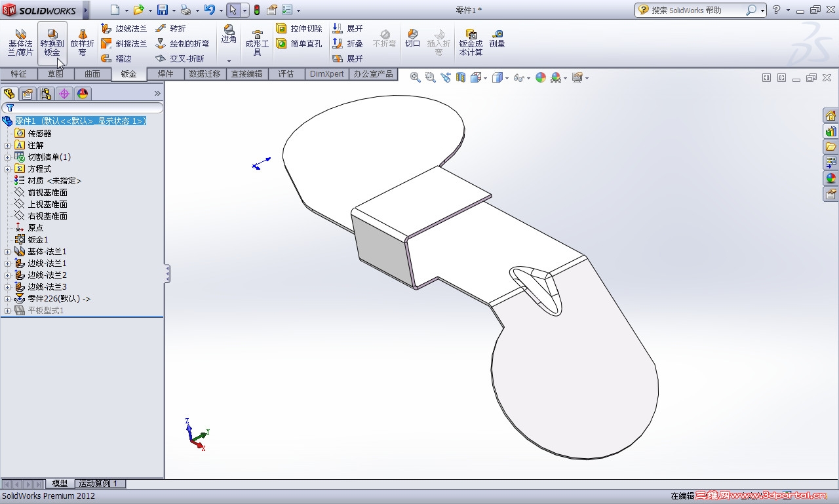This screenshot has width=839, height=504.
Task: Open the edit appearance color ball
Action: point(541,77)
